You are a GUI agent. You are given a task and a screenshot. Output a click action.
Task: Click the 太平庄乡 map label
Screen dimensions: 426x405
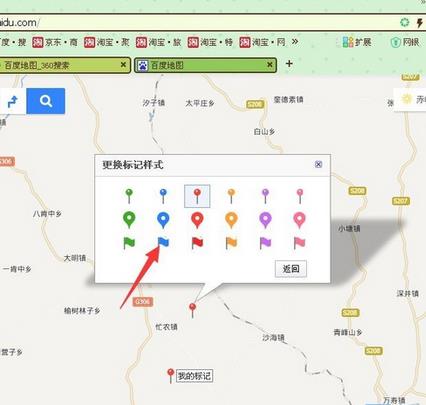coord(200,103)
